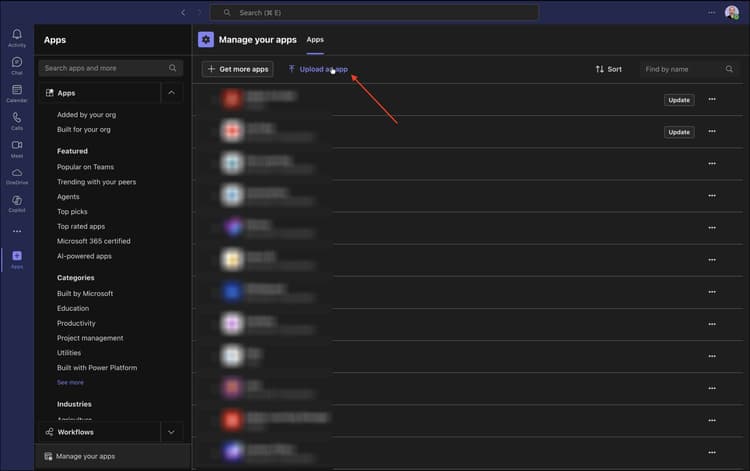Image resolution: width=750 pixels, height=471 pixels.
Task: Click the magnifier in Search apps box
Action: click(x=173, y=68)
